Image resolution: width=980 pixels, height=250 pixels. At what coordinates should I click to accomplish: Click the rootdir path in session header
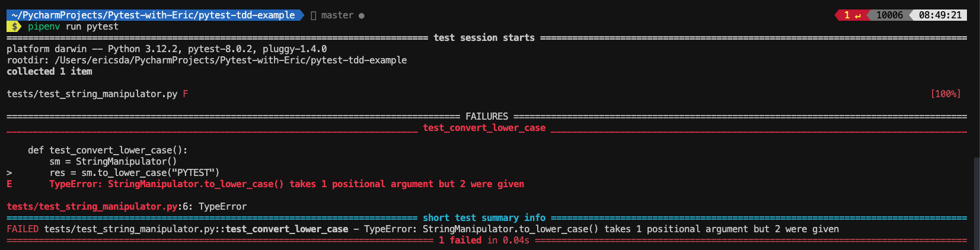click(231, 60)
